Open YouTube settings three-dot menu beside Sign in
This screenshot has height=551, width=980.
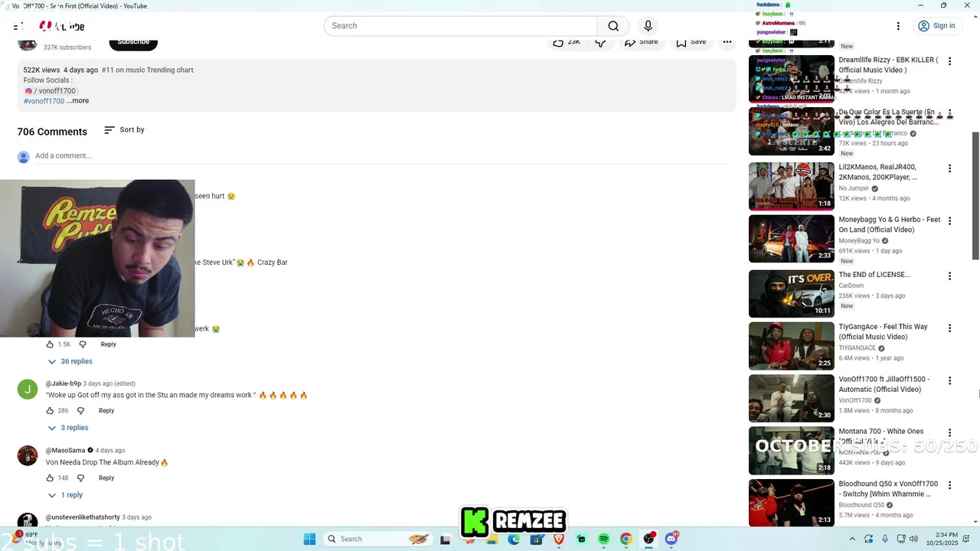point(898,26)
